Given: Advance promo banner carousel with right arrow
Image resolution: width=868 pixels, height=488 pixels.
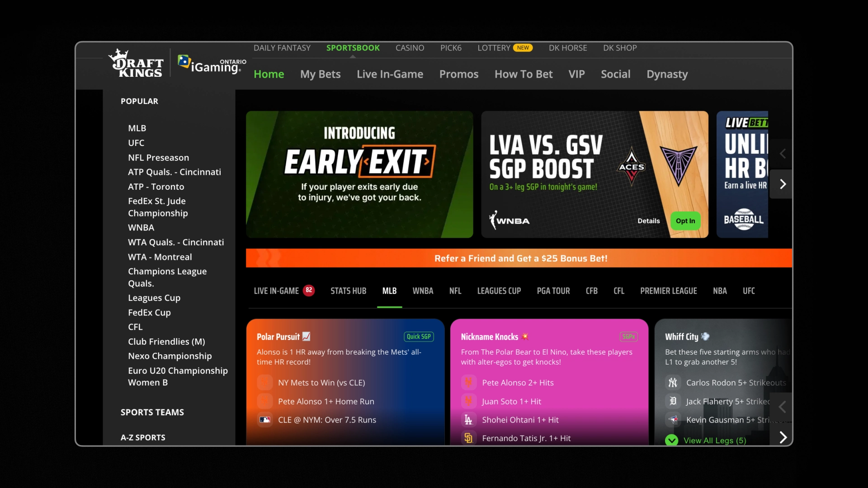Looking at the screenshot, I should [x=783, y=184].
